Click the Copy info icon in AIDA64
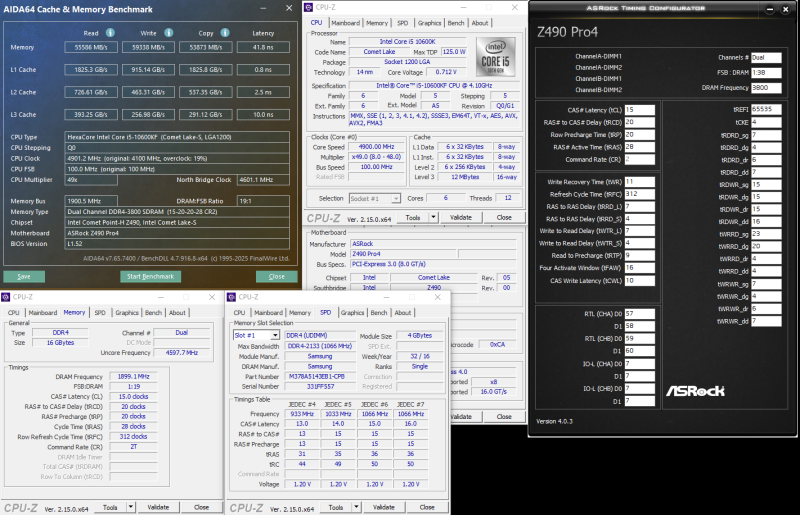This screenshot has width=800, height=515. click(225, 33)
